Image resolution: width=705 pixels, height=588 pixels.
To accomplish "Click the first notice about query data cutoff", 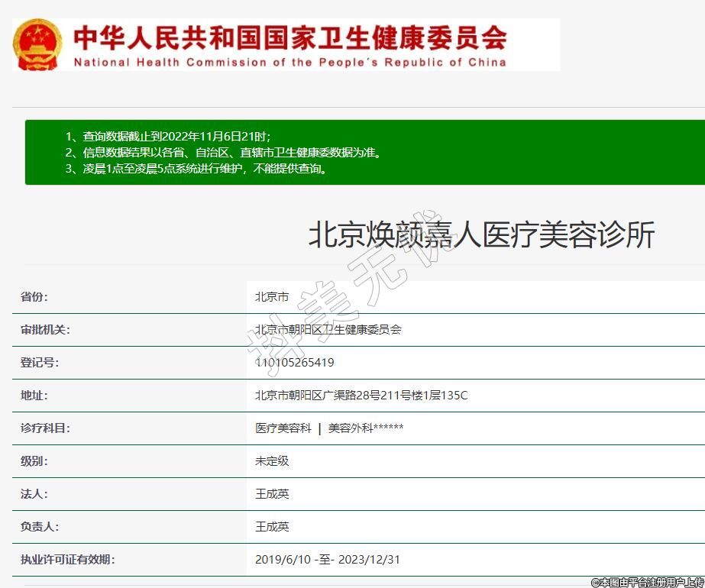I will (176, 136).
